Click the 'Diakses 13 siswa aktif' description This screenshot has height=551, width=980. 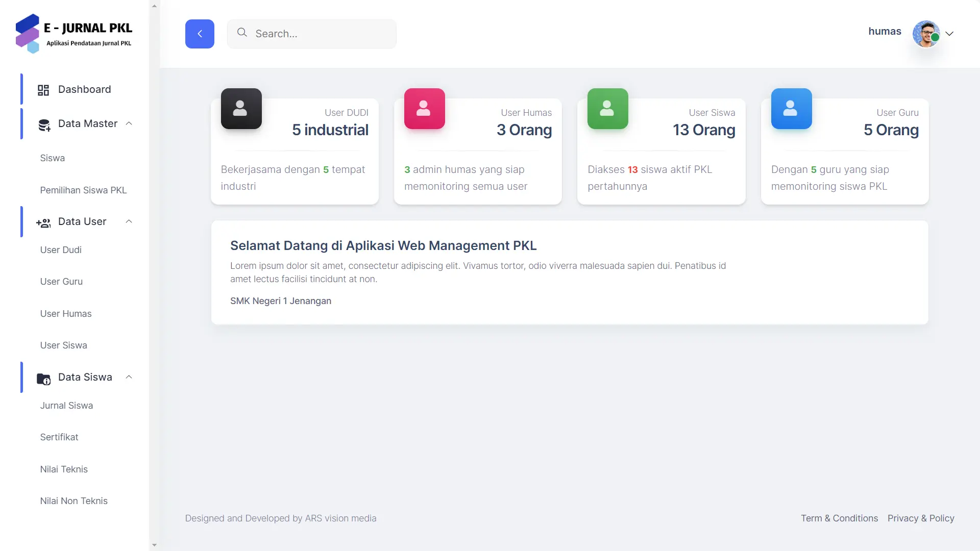pos(650,178)
